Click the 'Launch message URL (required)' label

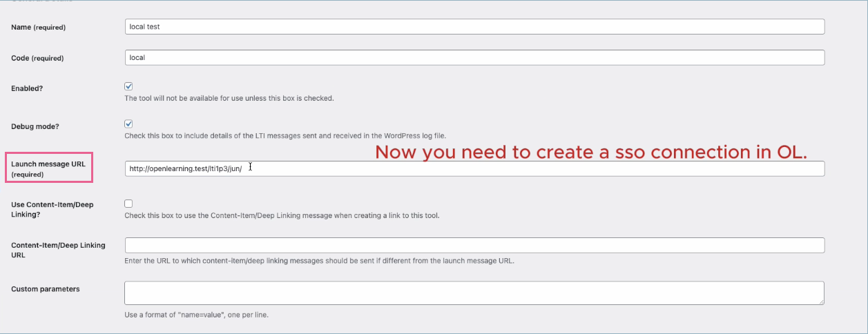[48, 169]
